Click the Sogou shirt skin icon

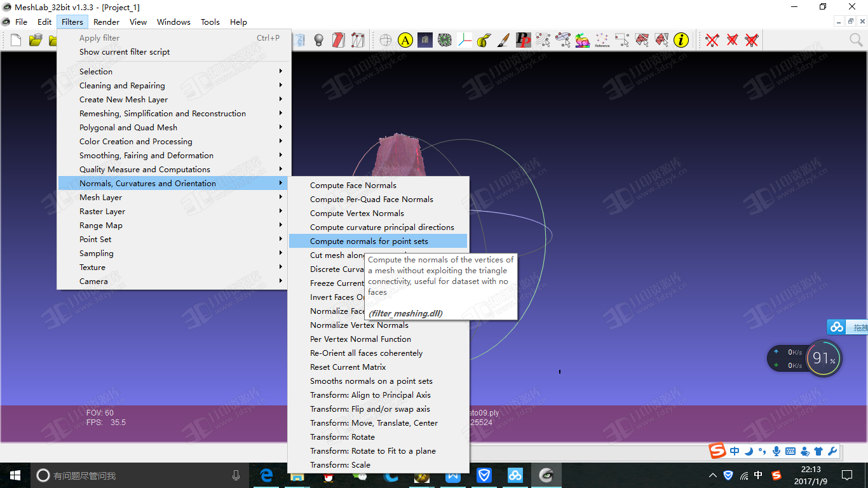[818, 451]
